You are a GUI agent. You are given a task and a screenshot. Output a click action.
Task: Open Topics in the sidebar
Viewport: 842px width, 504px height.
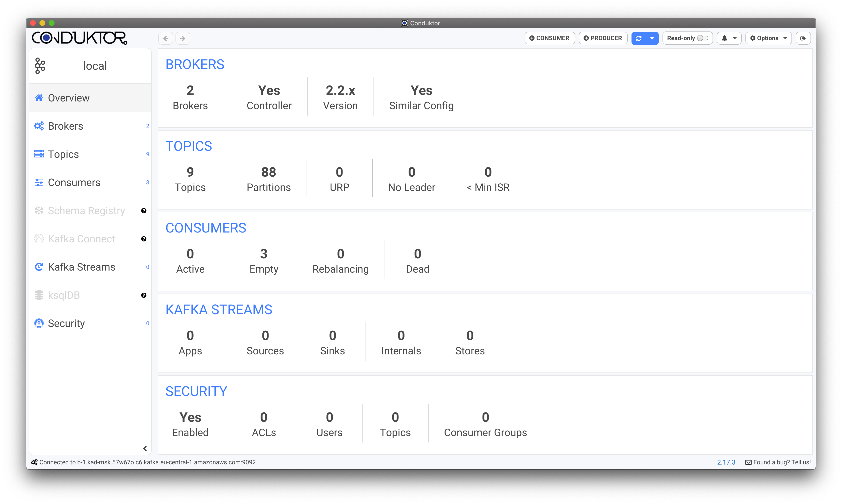click(x=63, y=154)
